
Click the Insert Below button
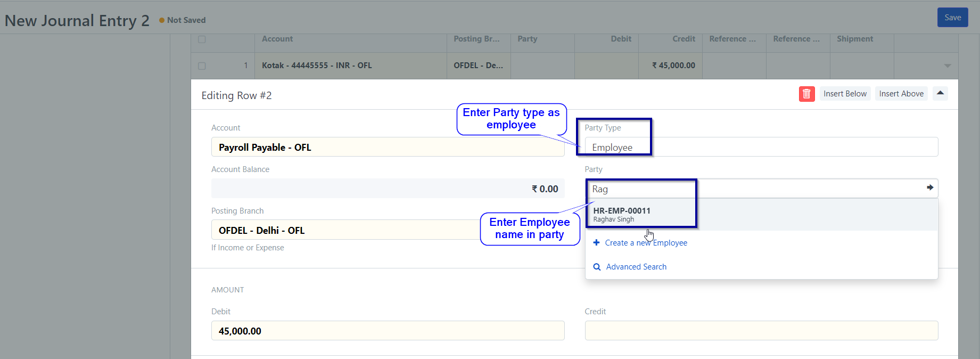[845, 94]
